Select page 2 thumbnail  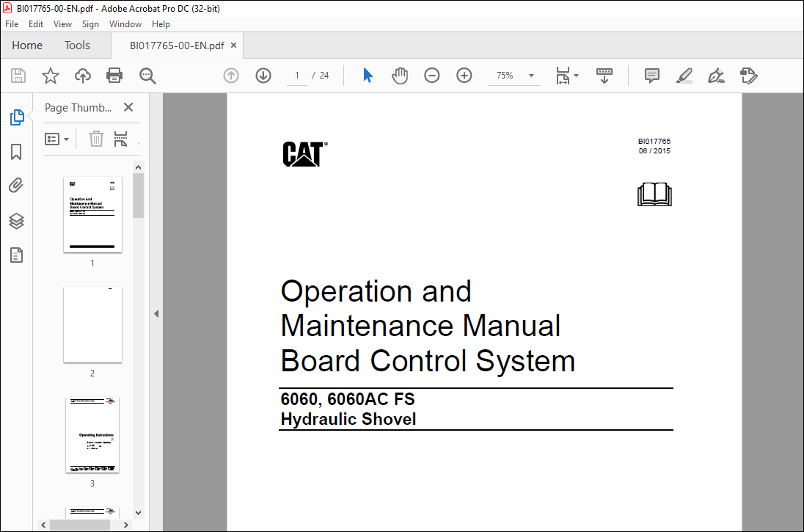tap(93, 325)
